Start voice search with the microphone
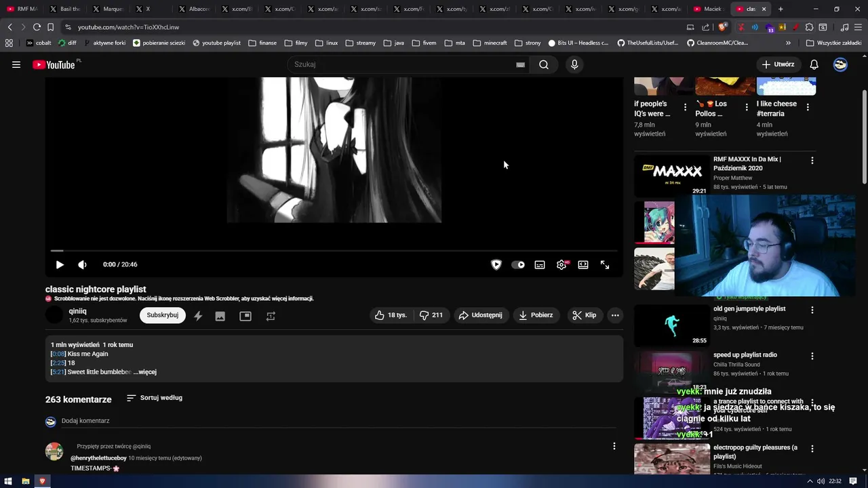 point(574,64)
